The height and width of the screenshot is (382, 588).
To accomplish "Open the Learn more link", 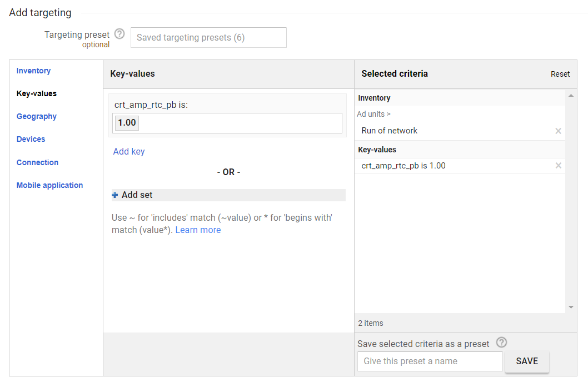I will [x=198, y=230].
